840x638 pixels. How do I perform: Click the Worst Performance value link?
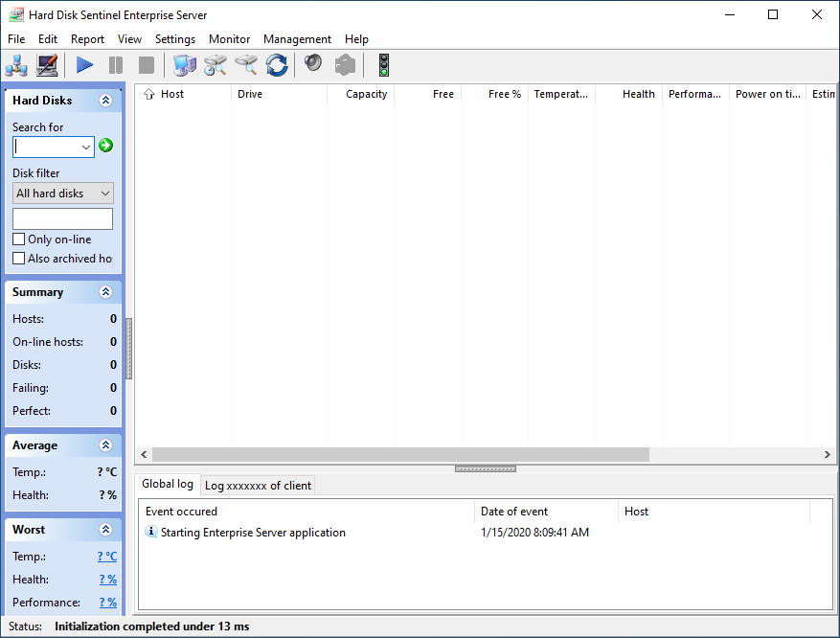107,603
